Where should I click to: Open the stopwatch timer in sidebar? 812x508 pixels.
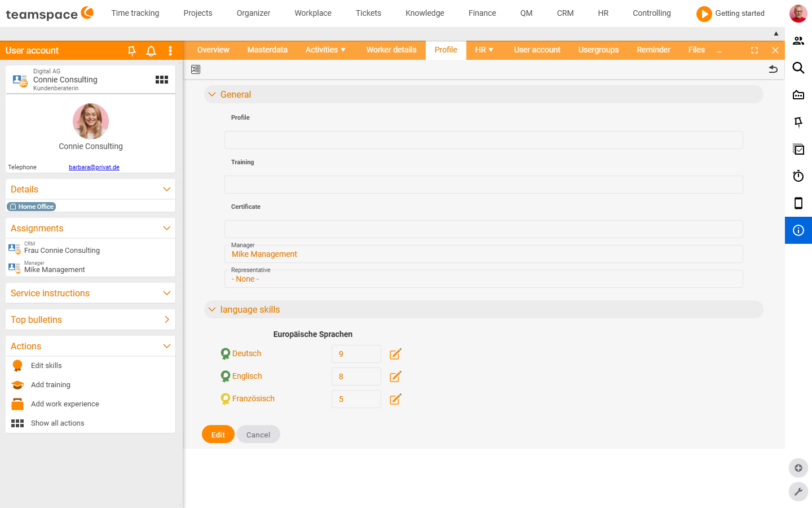pyautogui.click(x=798, y=176)
